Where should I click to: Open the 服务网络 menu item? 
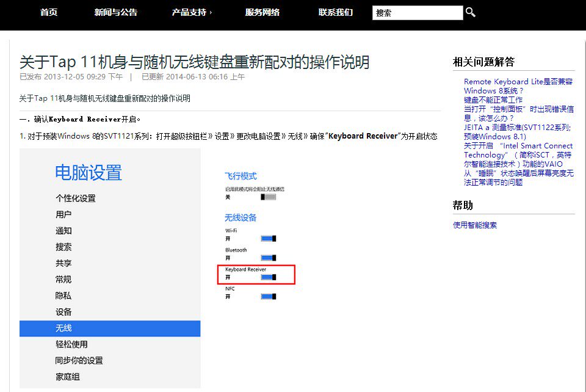[x=262, y=12]
